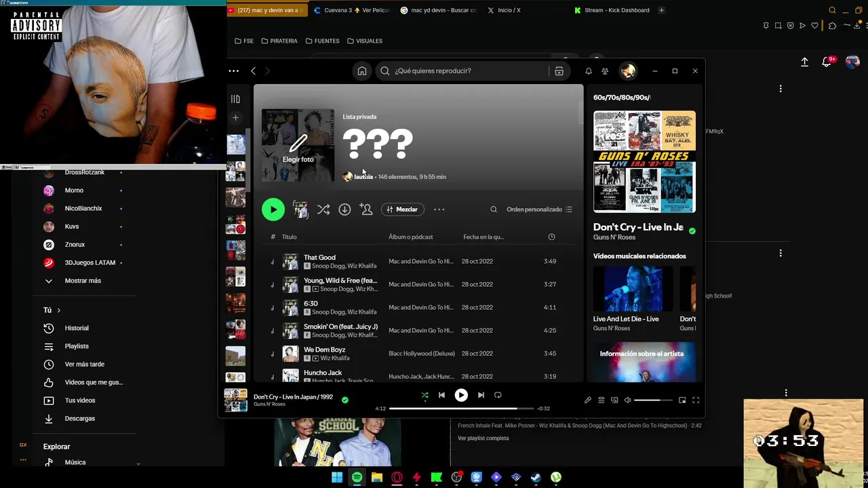
Task: Resume playback in player bar
Action: point(461,395)
